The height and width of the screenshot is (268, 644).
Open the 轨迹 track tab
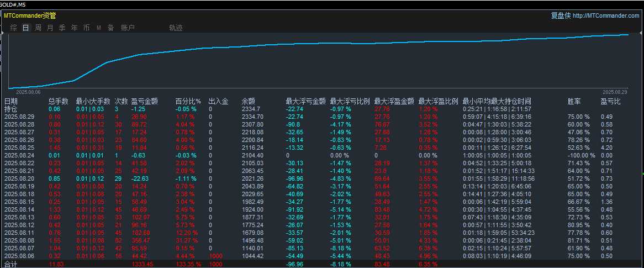click(176, 28)
